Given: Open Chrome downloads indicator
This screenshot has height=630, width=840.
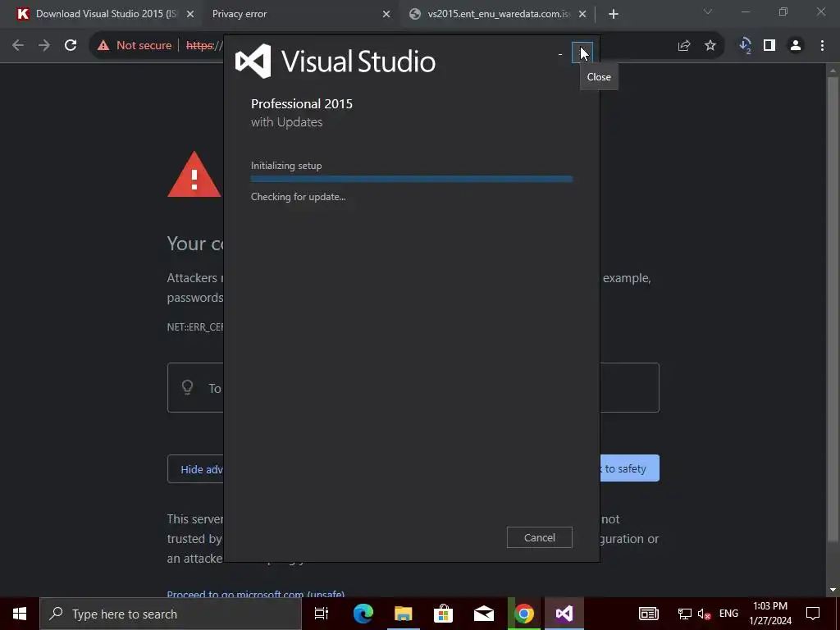Looking at the screenshot, I should pyautogui.click(x=745, y=46).
